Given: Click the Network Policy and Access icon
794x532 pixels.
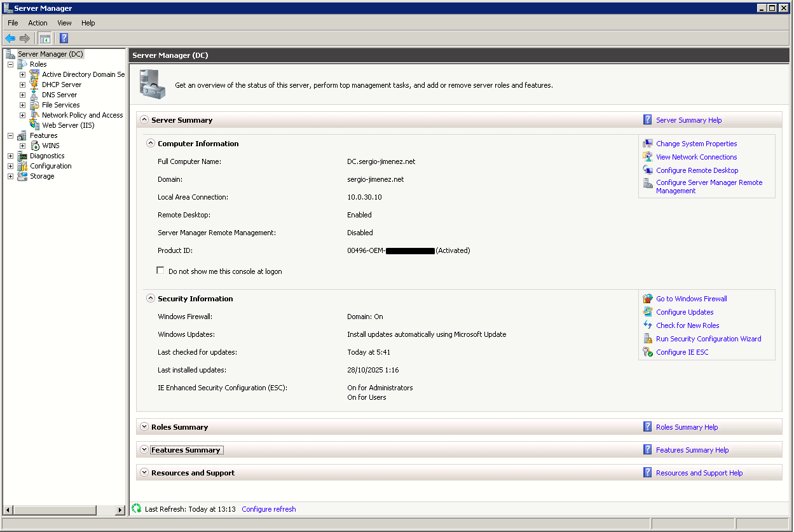Looking at the screenshot, I should point(34,115).
